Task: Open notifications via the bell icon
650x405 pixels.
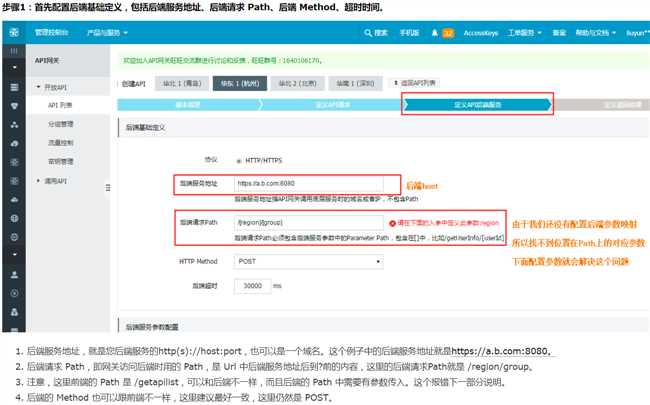Action: click(x=434, y=32)
